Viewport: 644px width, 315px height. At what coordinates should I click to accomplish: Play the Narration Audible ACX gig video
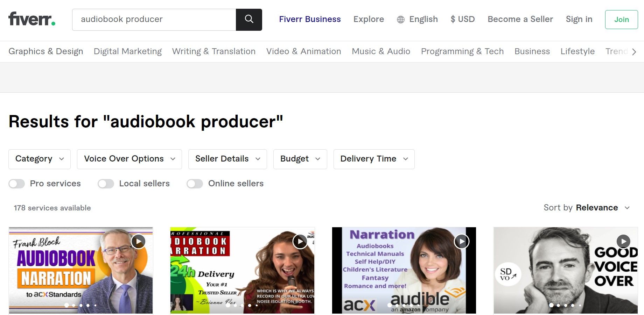coord(462,241)
